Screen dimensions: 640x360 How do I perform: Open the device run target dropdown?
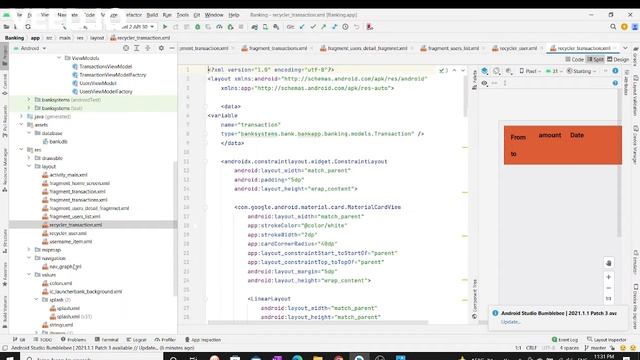pos(138,27)
